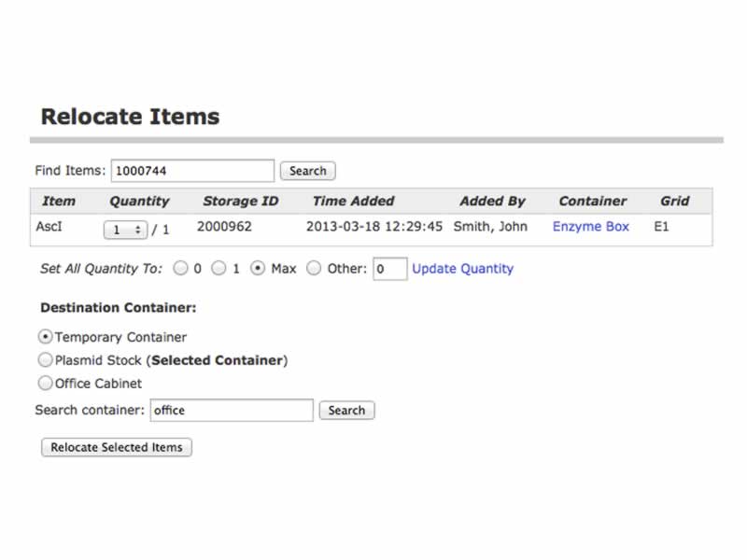Click the Find Items text field
The height and width of the screenshot is (560, 747).
tap(192, 171)
